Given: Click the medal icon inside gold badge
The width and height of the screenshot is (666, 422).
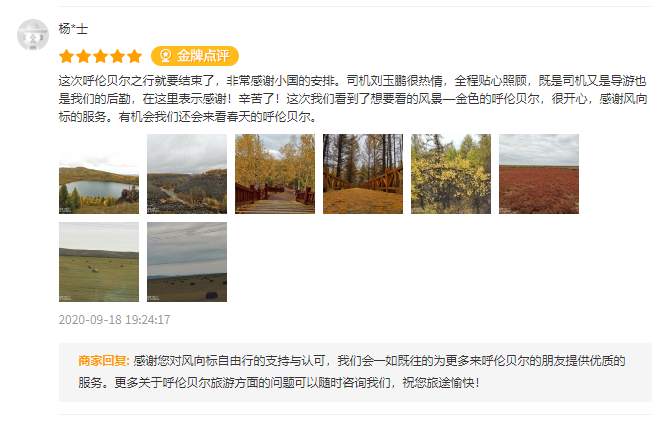Looking at the screenshot, I should click(x=165, y=56).
